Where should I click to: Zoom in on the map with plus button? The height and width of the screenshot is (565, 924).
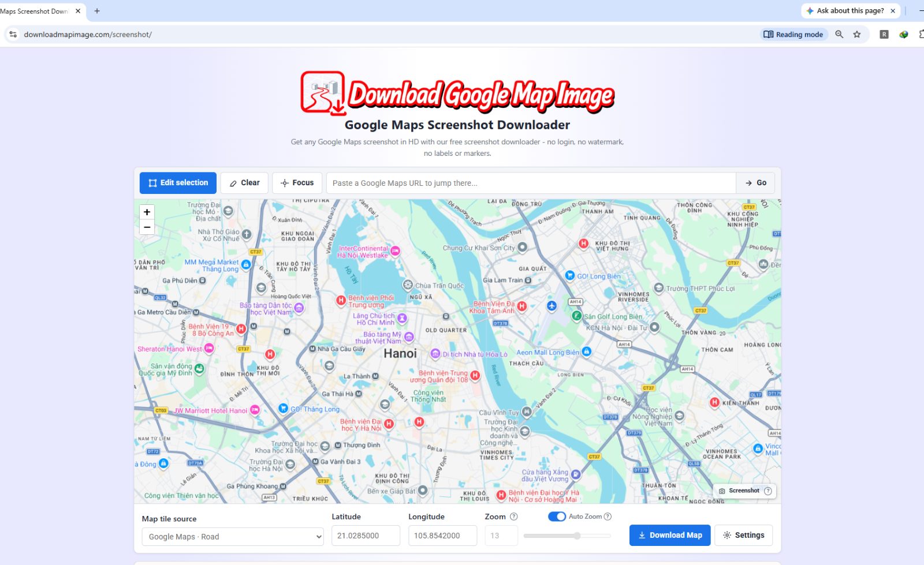pos(147,212)
